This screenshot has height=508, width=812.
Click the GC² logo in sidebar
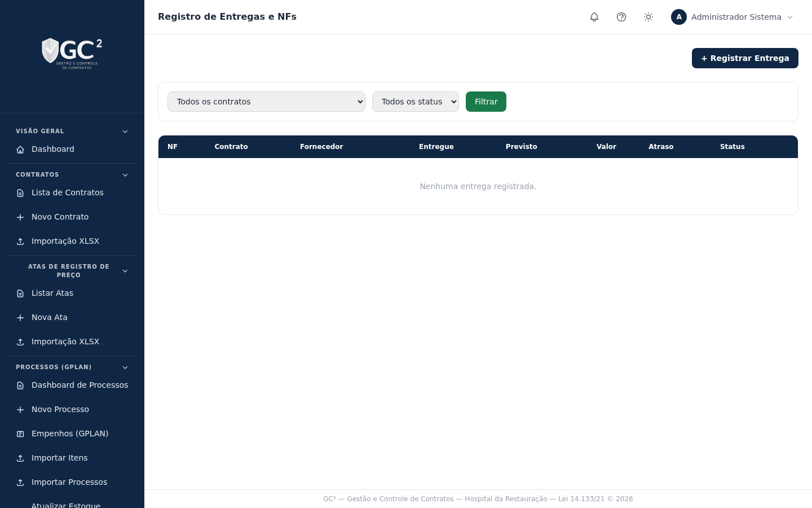(72, 53)
